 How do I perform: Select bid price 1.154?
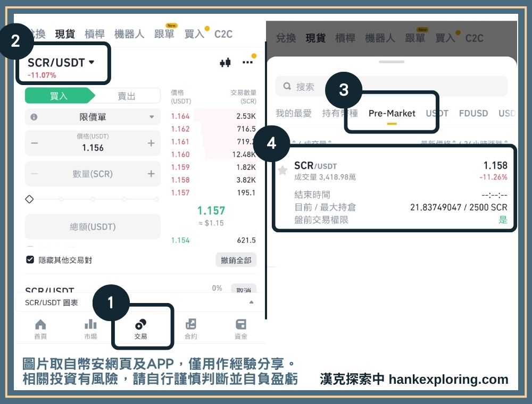(180, 240)
